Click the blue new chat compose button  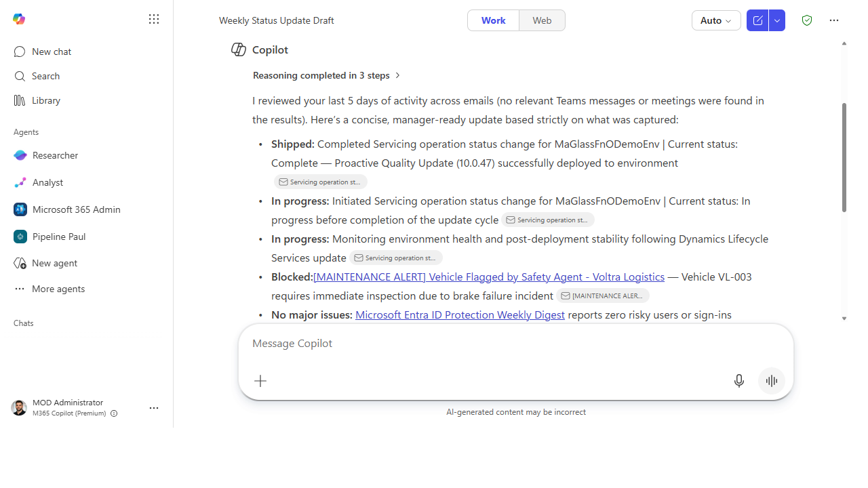pyautogui.click(x=757, y=20)
